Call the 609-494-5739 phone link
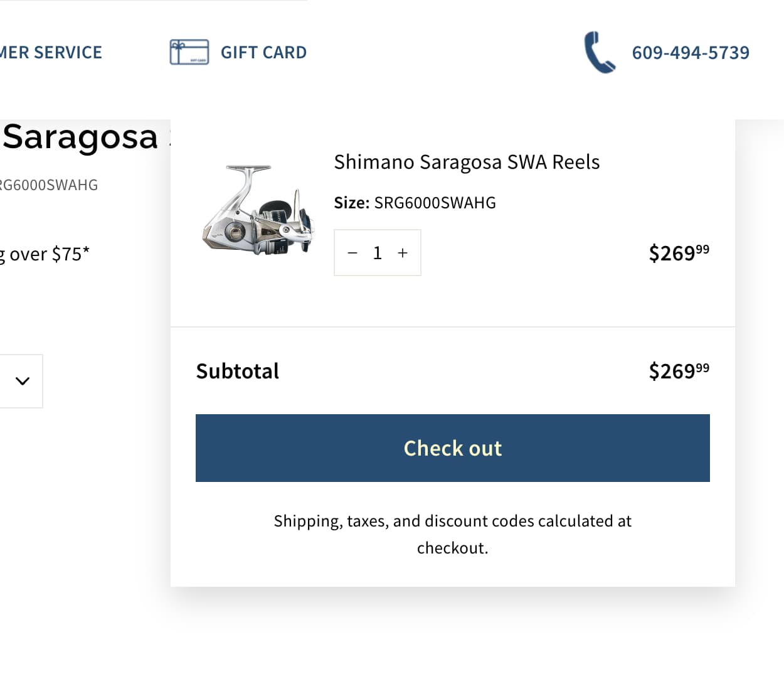784x674 pixels. coord(691,53)
